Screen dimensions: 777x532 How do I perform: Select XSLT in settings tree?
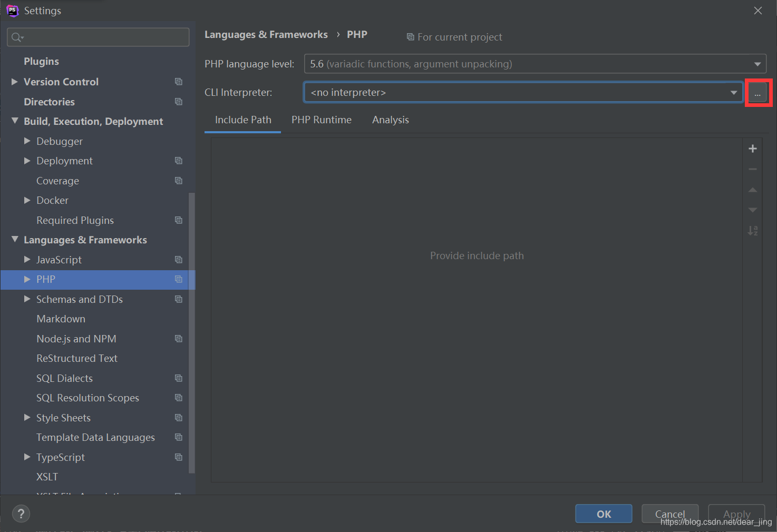pyautogui.click(x=47, y=477)
